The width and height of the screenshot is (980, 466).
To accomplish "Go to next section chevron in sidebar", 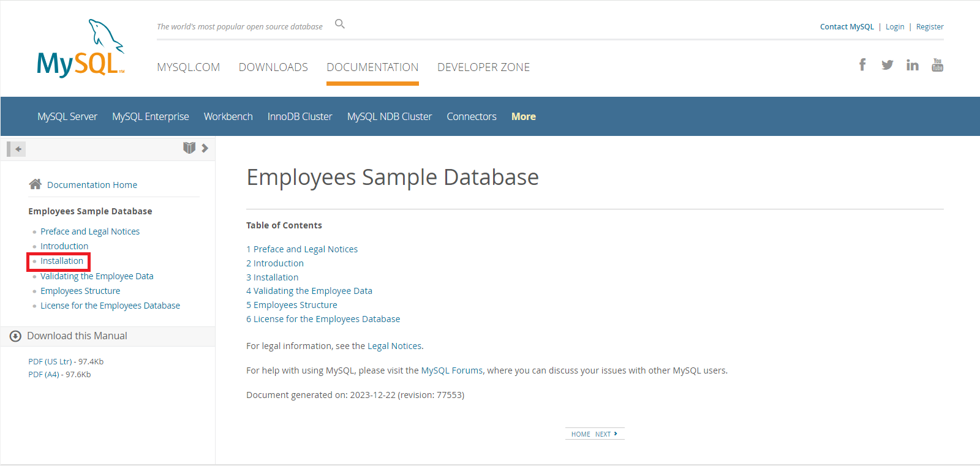I will (x=205, y=148).
